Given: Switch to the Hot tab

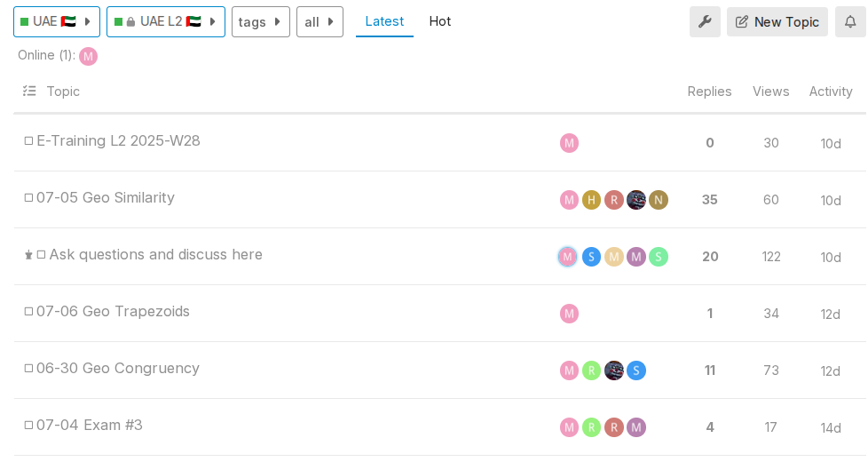Looking at the screenshot, I should (x=440, y=21).
